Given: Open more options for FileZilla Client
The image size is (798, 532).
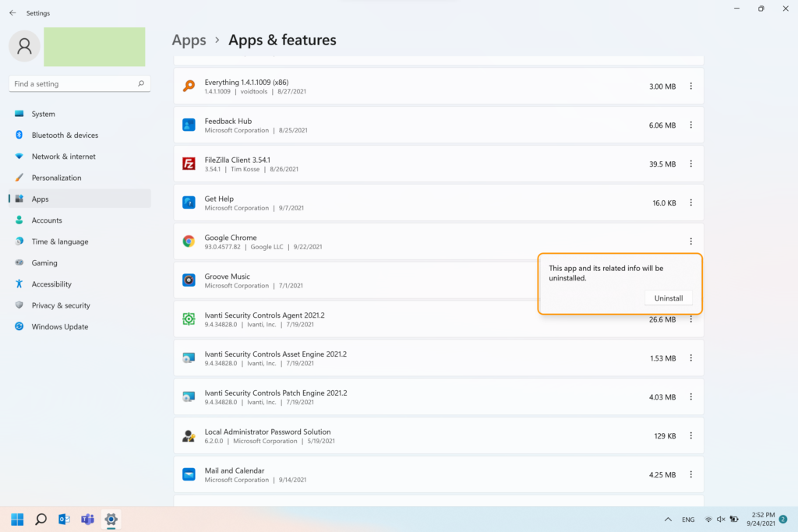Looking at the screenshot, I should point(690,164).
